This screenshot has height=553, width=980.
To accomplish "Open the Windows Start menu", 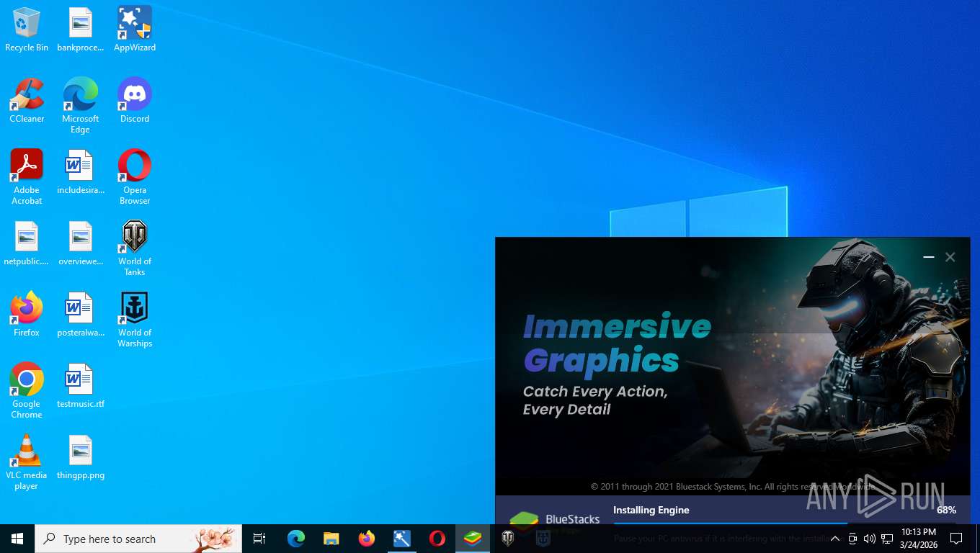I will (x=17, y=539).
